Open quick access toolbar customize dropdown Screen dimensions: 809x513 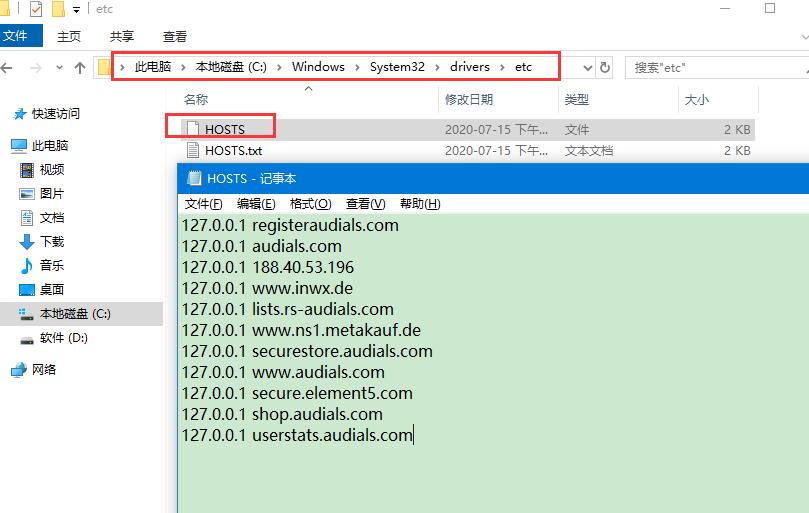pyautogui.click(x=76, y=9)
